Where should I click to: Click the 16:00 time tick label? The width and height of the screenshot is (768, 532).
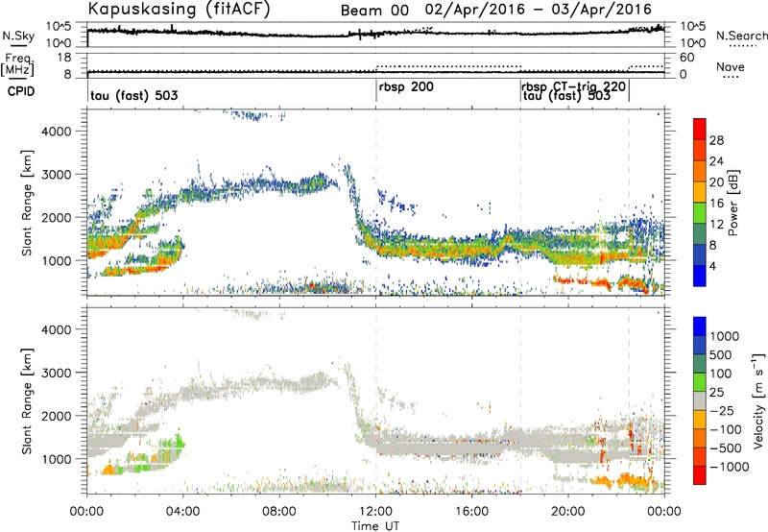[471, 512]
